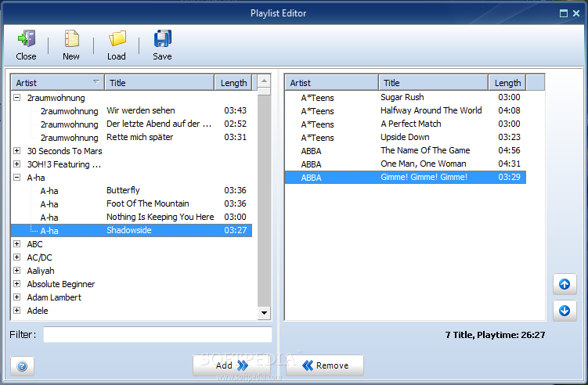
Task: Click into the Filter text field
Action: 157,335
